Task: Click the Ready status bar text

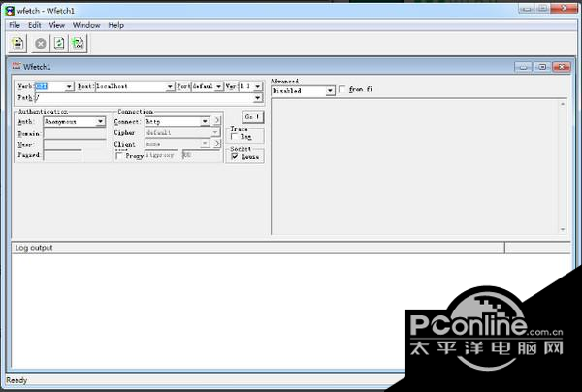Action: (16, 380)
